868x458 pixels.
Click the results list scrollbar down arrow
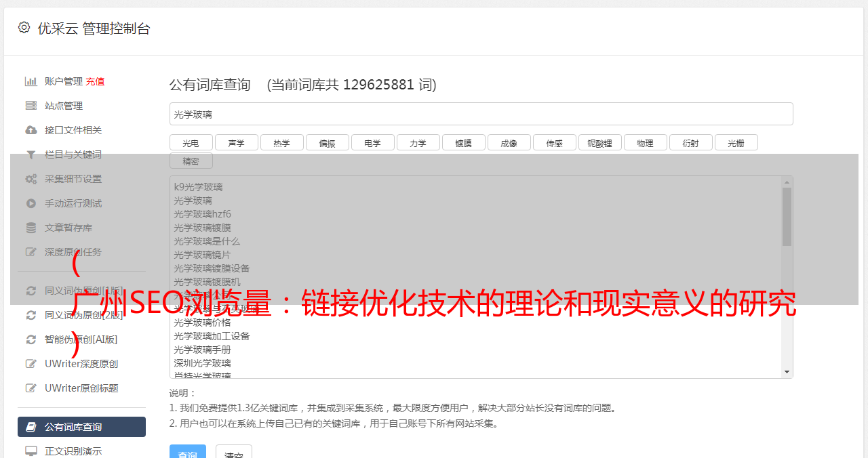point(787,372)
